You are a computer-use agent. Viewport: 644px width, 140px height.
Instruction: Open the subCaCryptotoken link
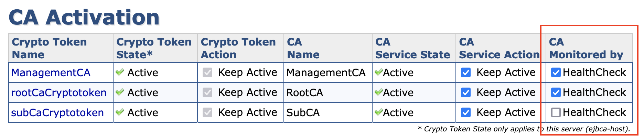coord(57,113)
